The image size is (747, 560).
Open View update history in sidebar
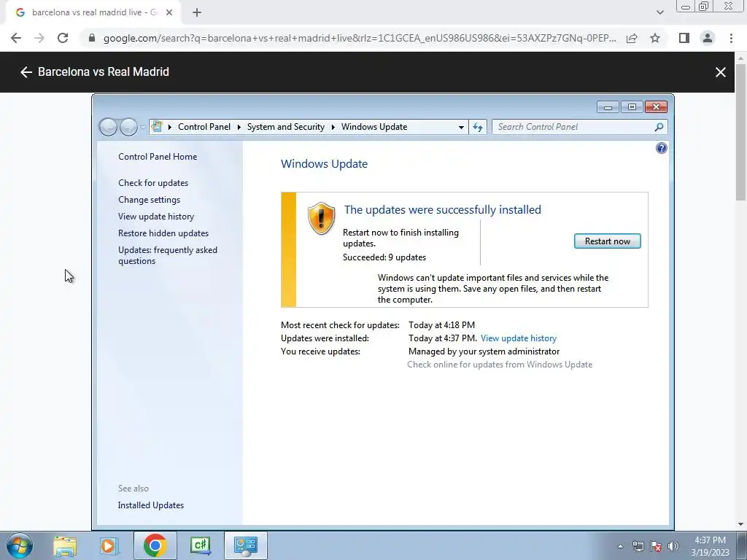tap(156, 216)
